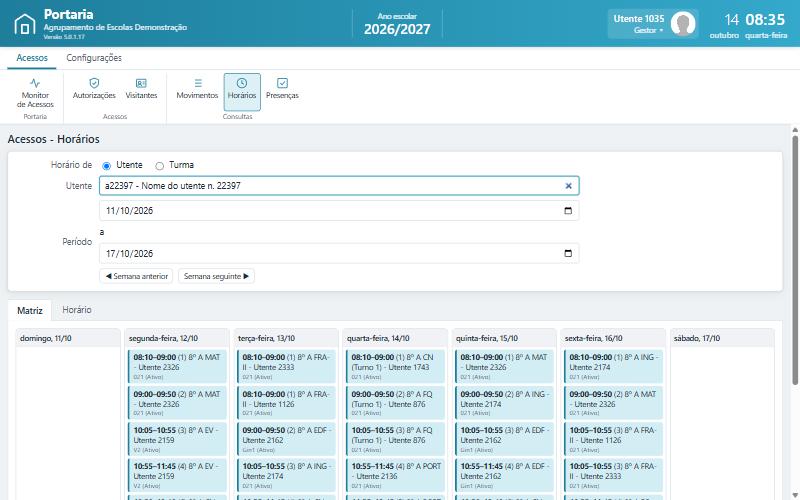This screenshot has height=500, width=800.
Task: Open the Movimentos query
Action: click(197, 89)
